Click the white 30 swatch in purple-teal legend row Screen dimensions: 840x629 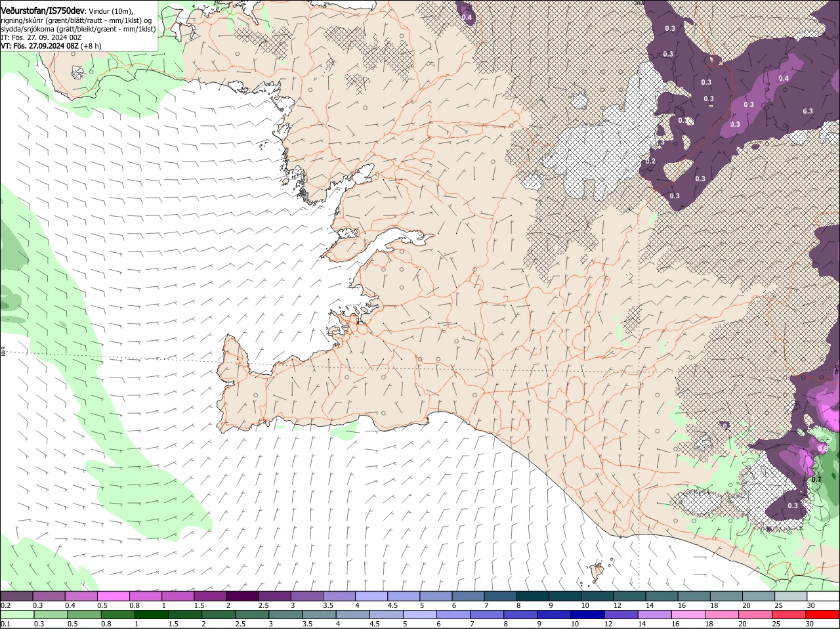point(823,596)
